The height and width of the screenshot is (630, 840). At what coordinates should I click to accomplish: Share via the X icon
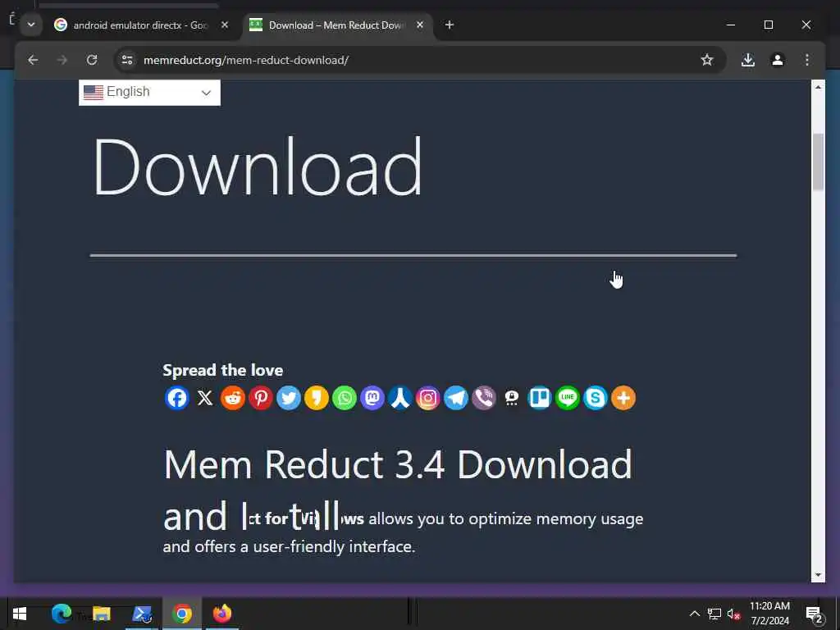pyautogui.click(x=204, y=398)
